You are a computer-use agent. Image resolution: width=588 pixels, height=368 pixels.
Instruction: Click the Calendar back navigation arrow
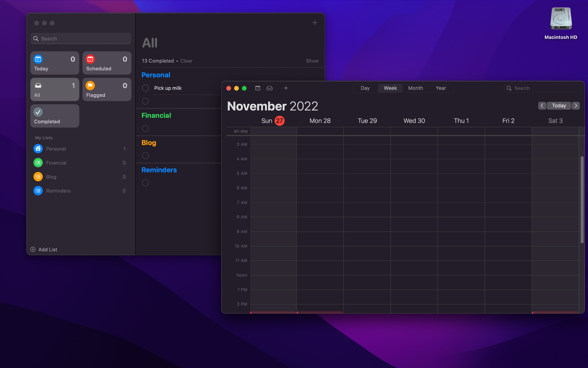pyautogui.click(x=542, y=106)
